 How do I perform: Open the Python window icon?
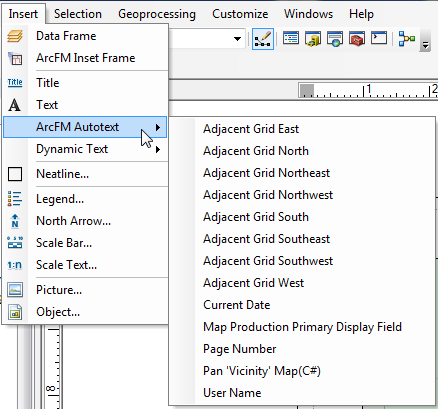click(379, 38)
